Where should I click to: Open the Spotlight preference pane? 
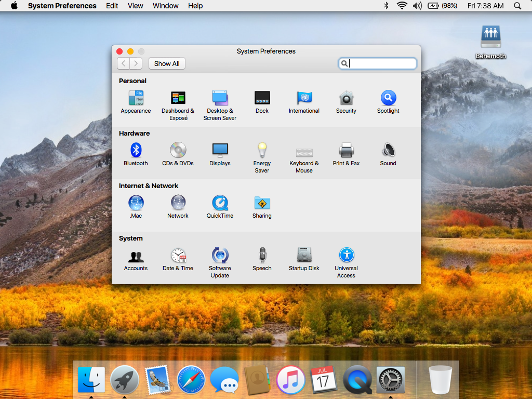(388, 98)
